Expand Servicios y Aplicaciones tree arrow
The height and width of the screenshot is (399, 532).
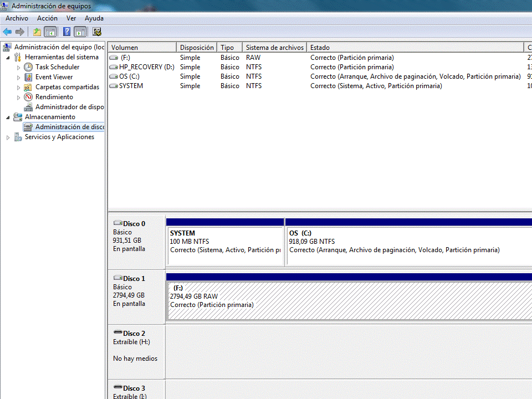(8, 137)
